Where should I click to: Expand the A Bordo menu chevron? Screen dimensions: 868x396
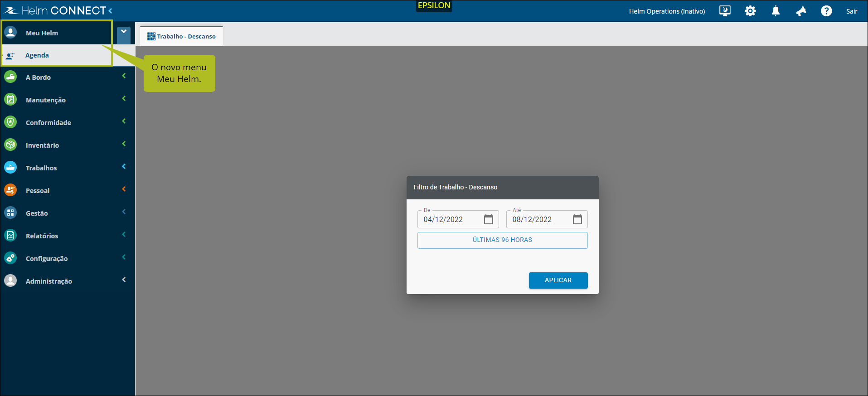[x=124, y=76]
